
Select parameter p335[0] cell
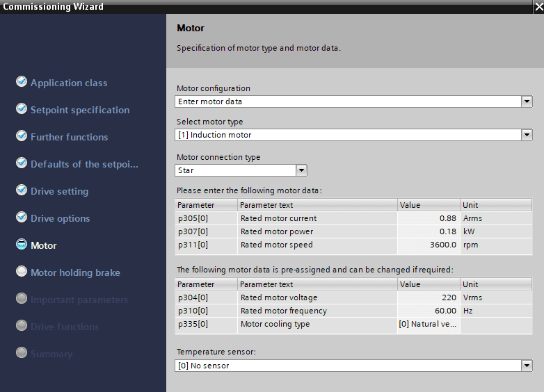(206, 324)
